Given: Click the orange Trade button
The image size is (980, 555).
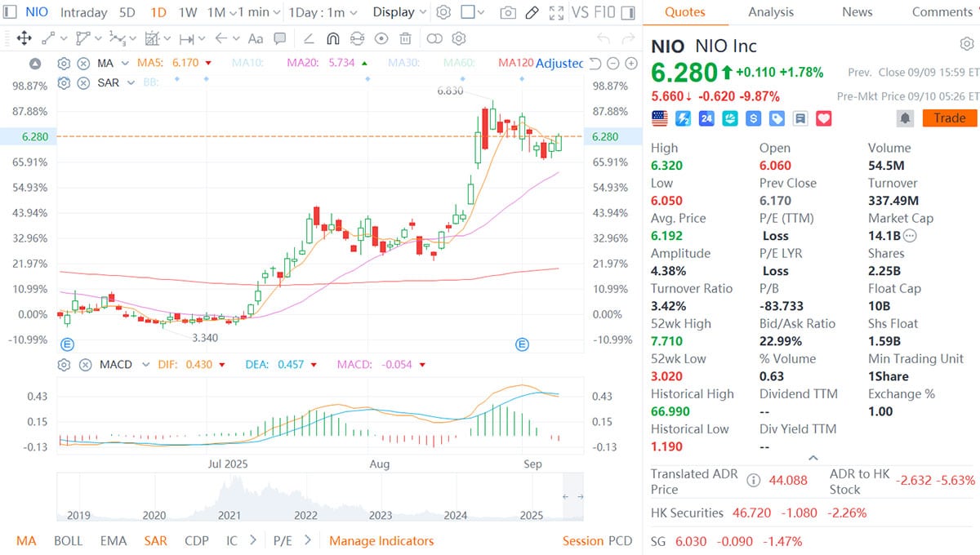Looking at the screenshot, I should click(949, 118).
